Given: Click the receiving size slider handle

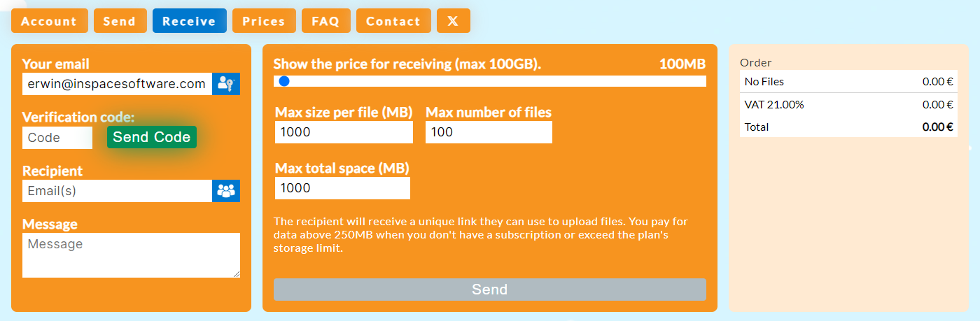Looking at the screenshot, I should pos(284,81).
